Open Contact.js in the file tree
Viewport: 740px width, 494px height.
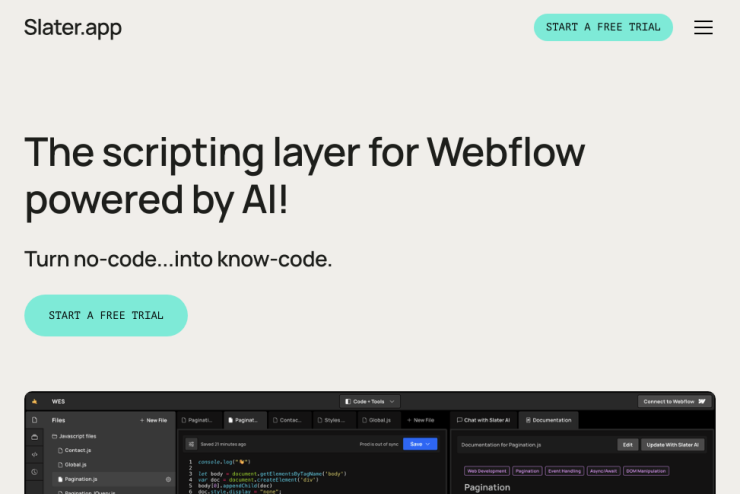click(x=75, y=450)
